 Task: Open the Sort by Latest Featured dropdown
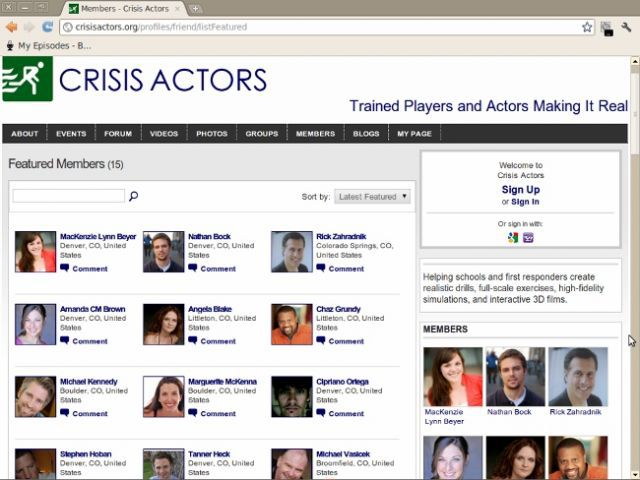[x=372, y=197]
